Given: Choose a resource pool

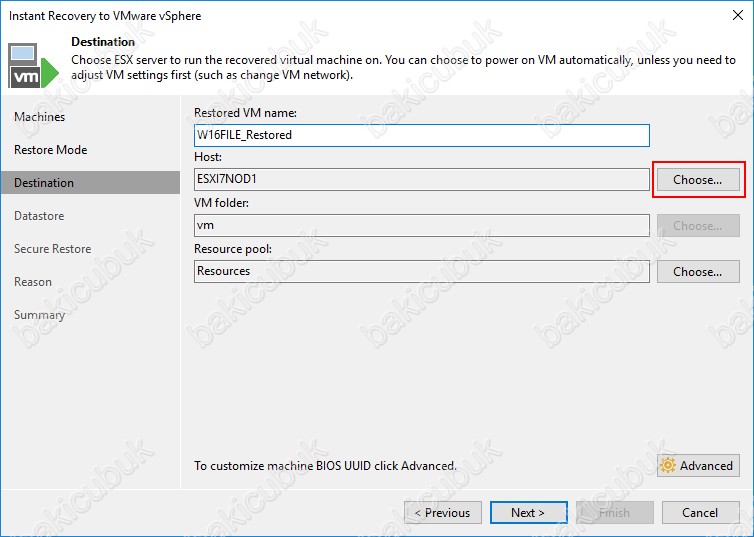Looking at the screenshot, I should click(698, 272).
